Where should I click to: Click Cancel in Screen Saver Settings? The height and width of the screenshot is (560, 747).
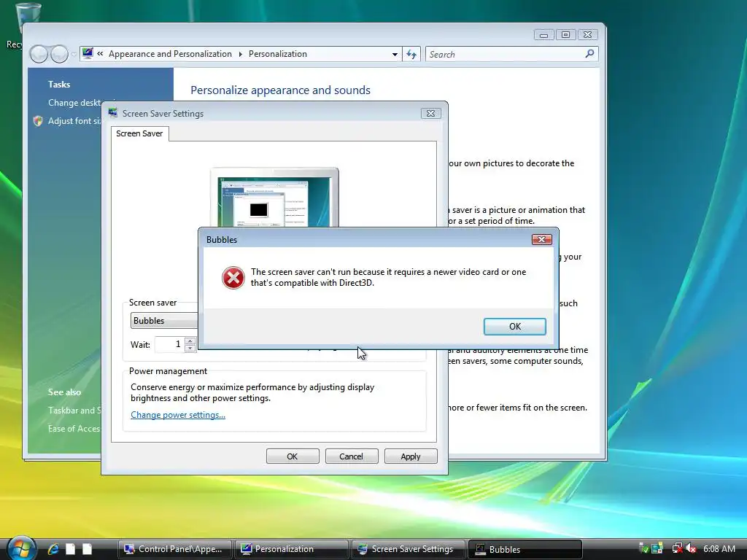(352, 456)
